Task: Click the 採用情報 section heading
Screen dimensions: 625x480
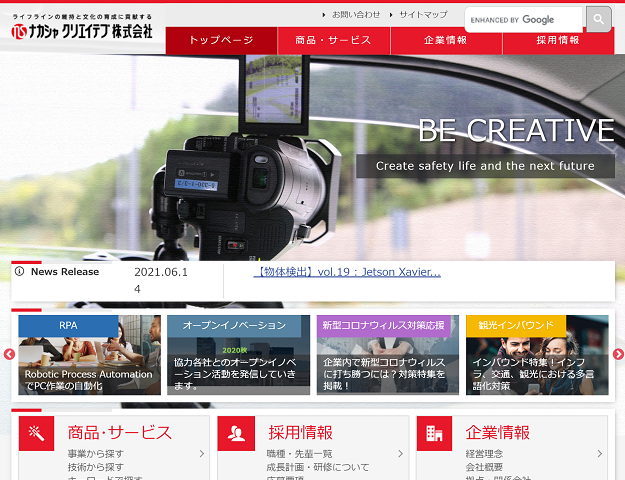Action: (301, 433)
